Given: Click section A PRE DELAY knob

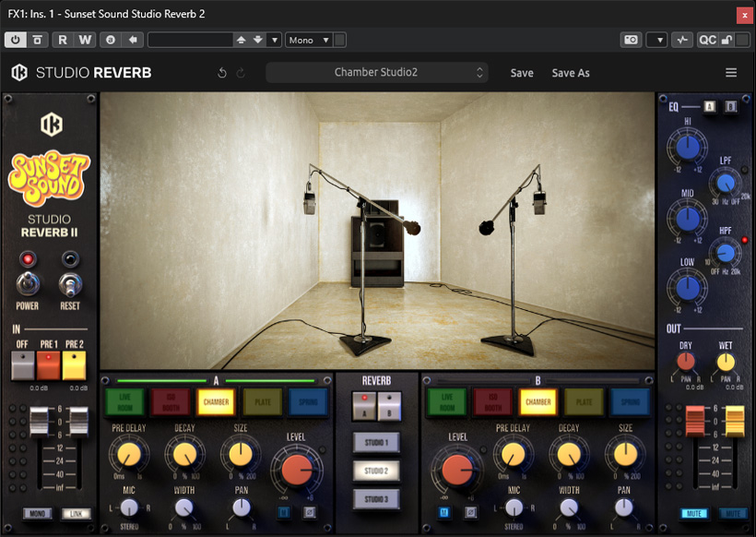Looking at the screenshot, I should pos(129,454).
